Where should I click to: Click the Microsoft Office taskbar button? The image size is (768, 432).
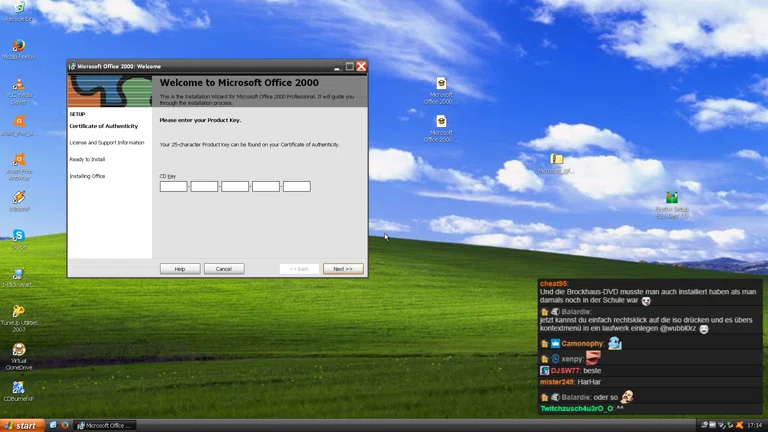tap(104, 425)
